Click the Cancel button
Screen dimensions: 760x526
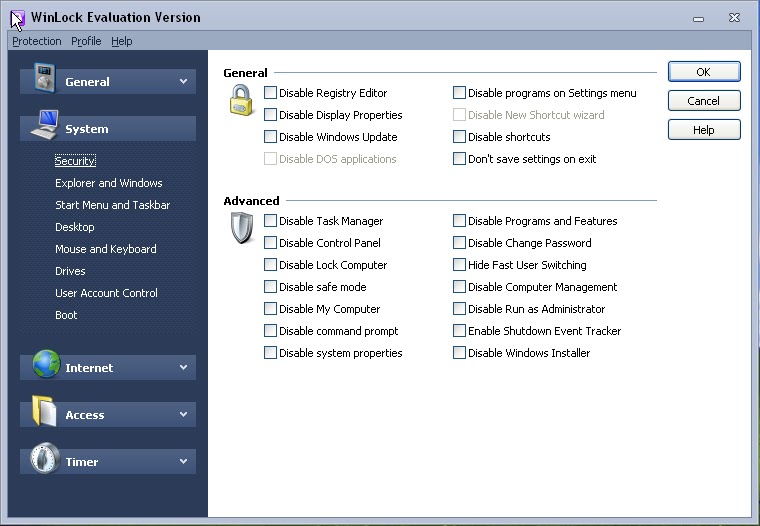tap(704, 101)
